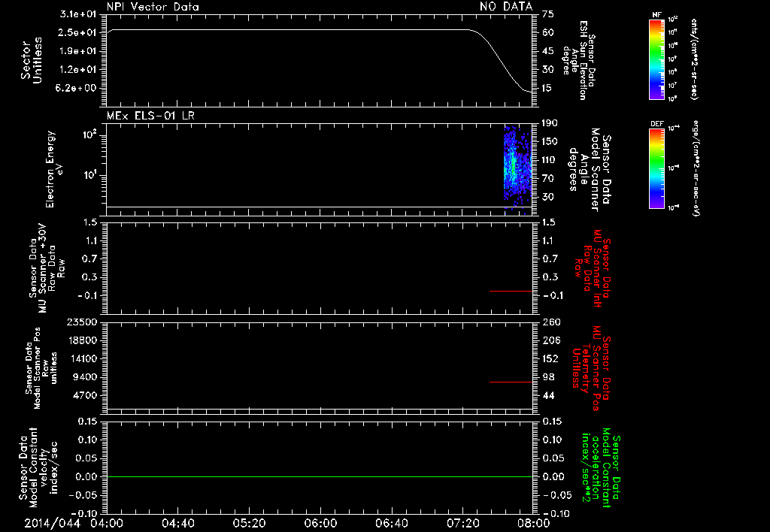Click the 75 degree sun elevation tick
The width and height of the screenshot is (770, 532).
tap(548, 14)
